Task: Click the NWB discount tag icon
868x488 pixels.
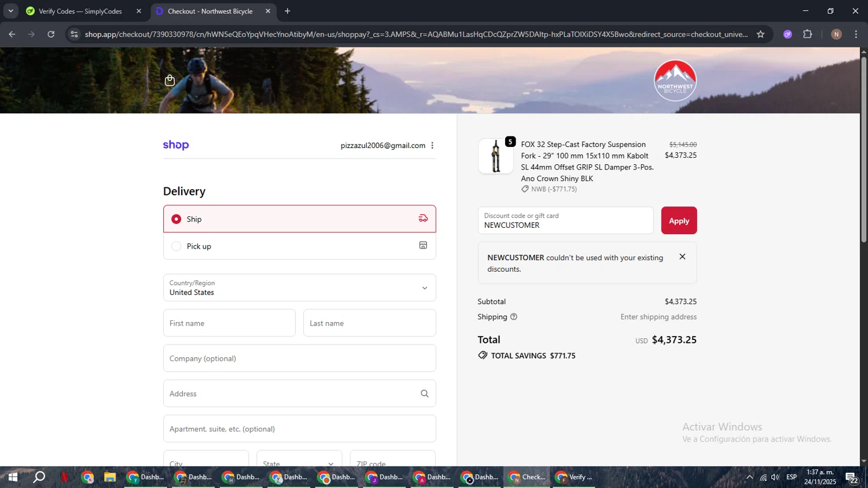Action: pyautogui.click(x=525, y=189)
